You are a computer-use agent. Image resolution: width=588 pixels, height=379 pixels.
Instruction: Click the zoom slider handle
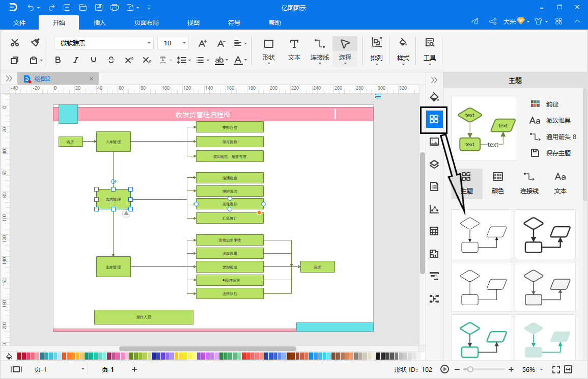tap(470, 369)
